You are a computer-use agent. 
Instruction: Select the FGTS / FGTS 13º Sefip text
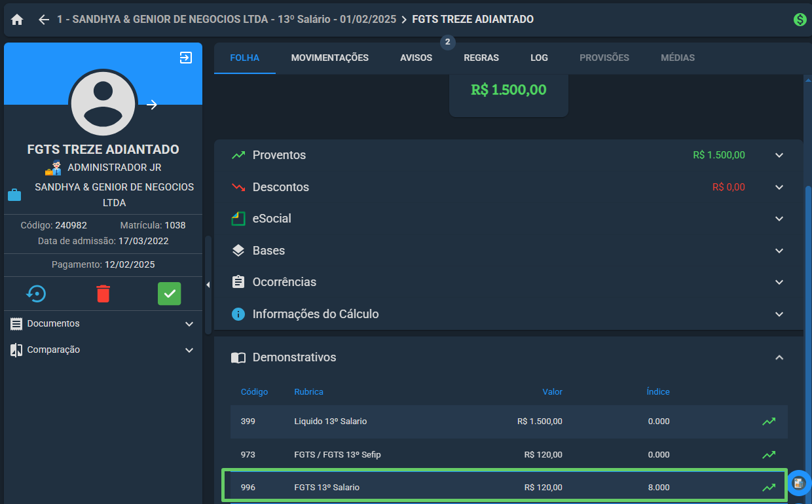[x=337, y=455]
